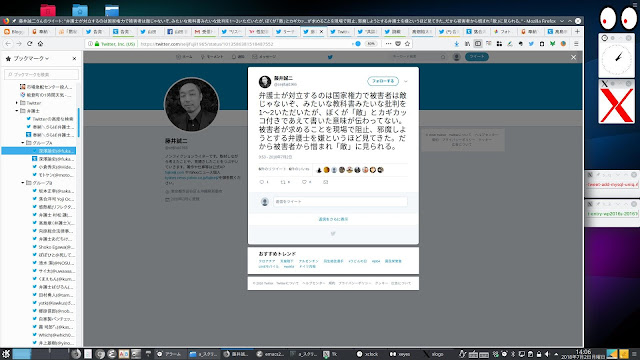Open the Firefox home page icon
The width and height of the screenshot is (640, 360).
[x=40, y=44]
